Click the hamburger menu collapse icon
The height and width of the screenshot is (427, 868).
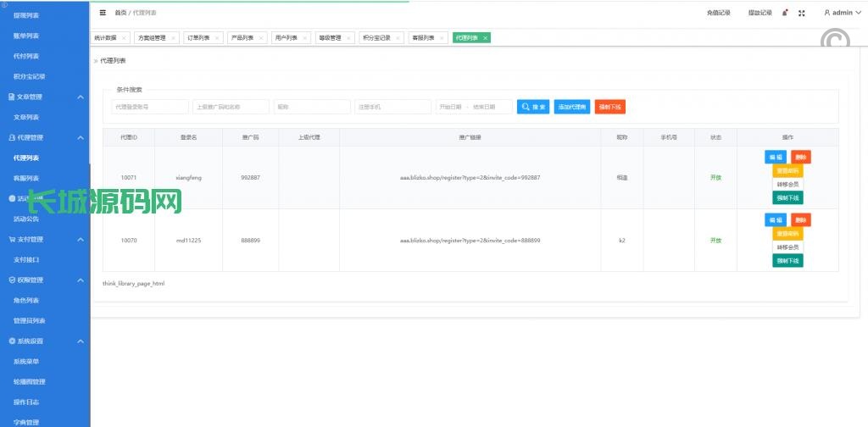point(103,13)
